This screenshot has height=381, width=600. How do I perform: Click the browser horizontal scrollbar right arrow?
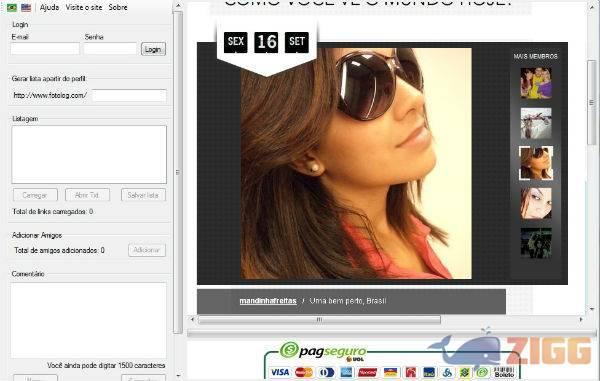click(581, 319)
